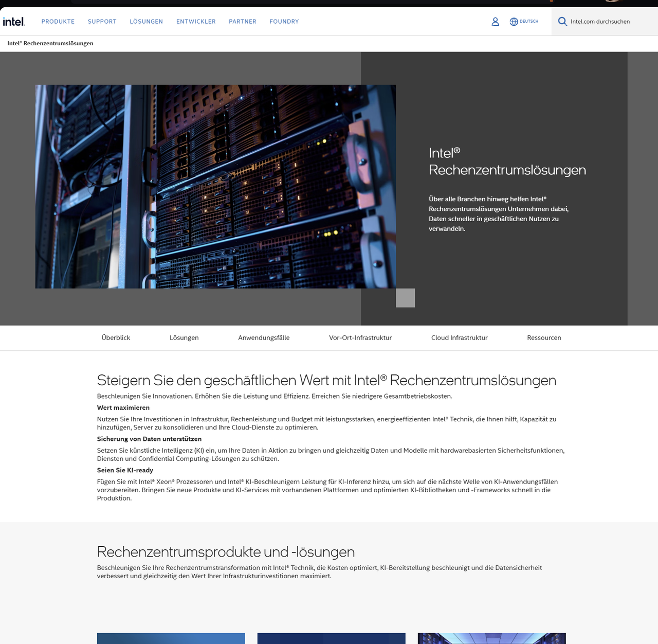Switch to the Lösungen section tab

coord(184,338)
